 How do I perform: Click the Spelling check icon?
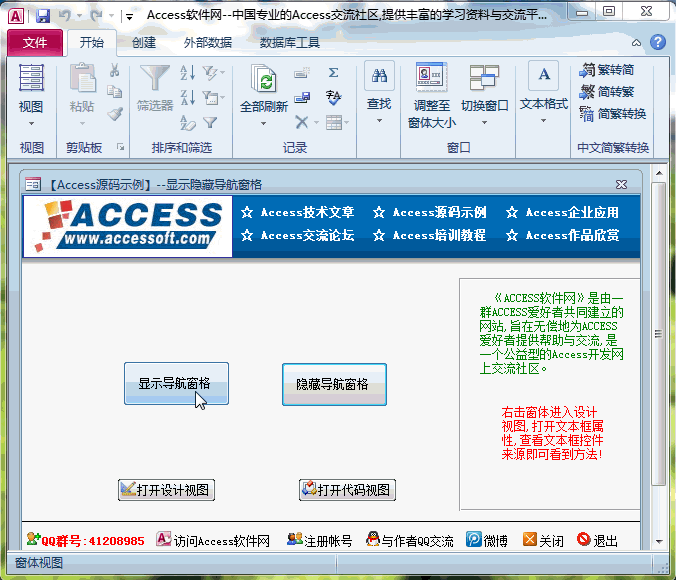pos(333,98)
